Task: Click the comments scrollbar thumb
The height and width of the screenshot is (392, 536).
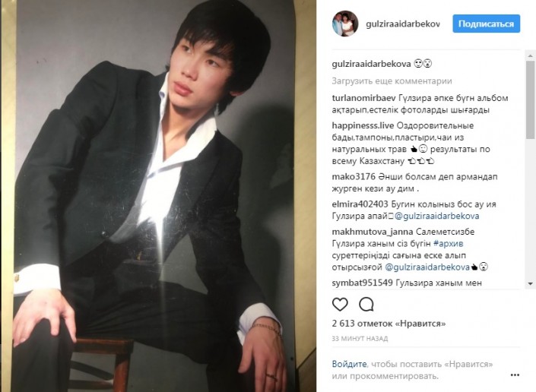Action: (530, 100)
